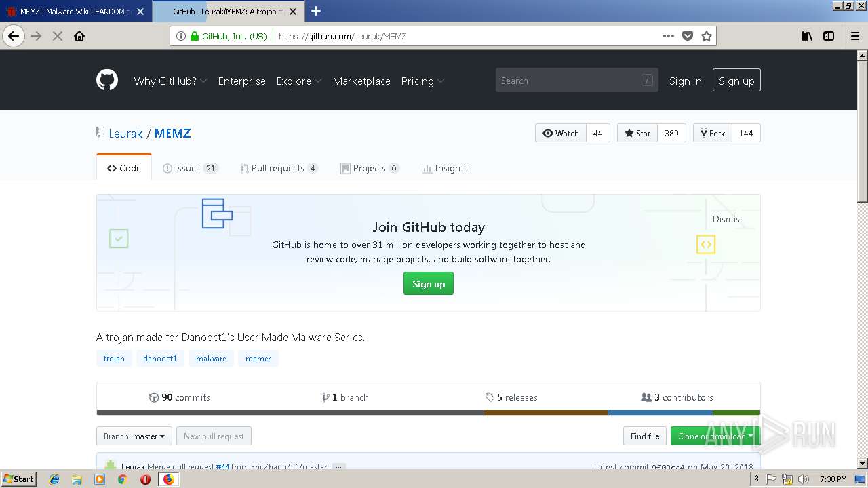Save page to Pocket icon
The image size is (868, 488).
click(x=688, y=37)
